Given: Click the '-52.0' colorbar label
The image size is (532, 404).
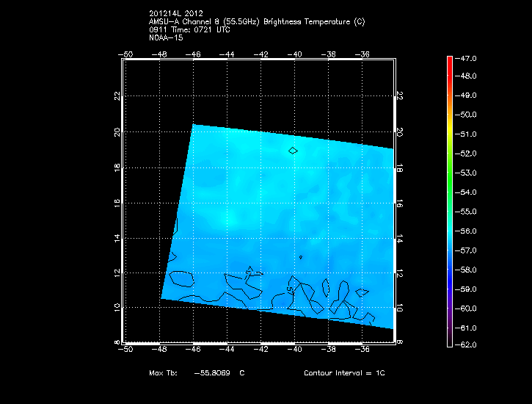Looking at the screenshot, I should click(x=465, y=154).
